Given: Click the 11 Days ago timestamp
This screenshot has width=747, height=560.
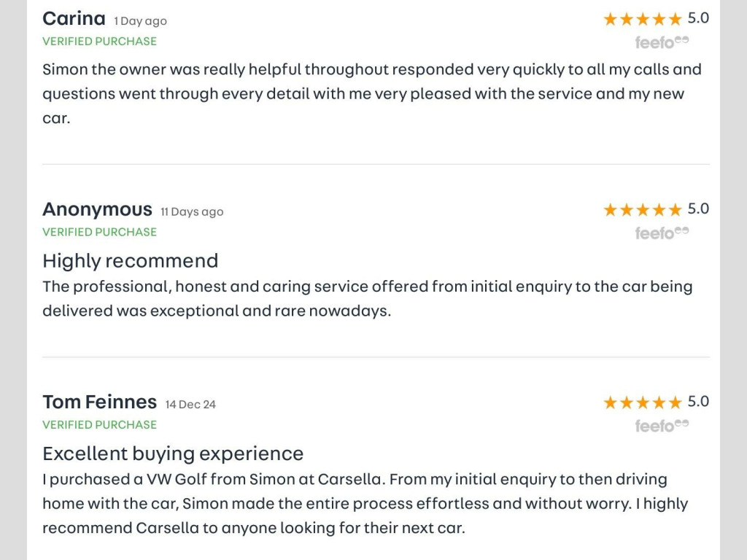Looking at the screenshot, I should tap(192, 212).
